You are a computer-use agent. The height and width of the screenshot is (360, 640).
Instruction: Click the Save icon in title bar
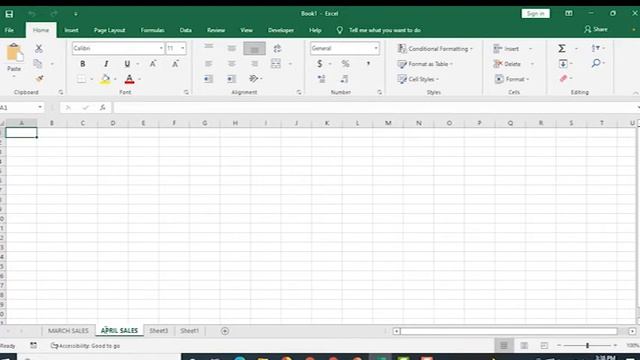pyautogui.click(x=9, y=14)
